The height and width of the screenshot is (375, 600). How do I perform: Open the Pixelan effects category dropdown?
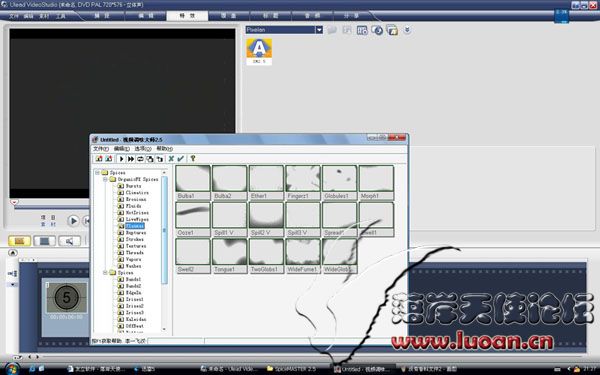[x=319, y=30]
